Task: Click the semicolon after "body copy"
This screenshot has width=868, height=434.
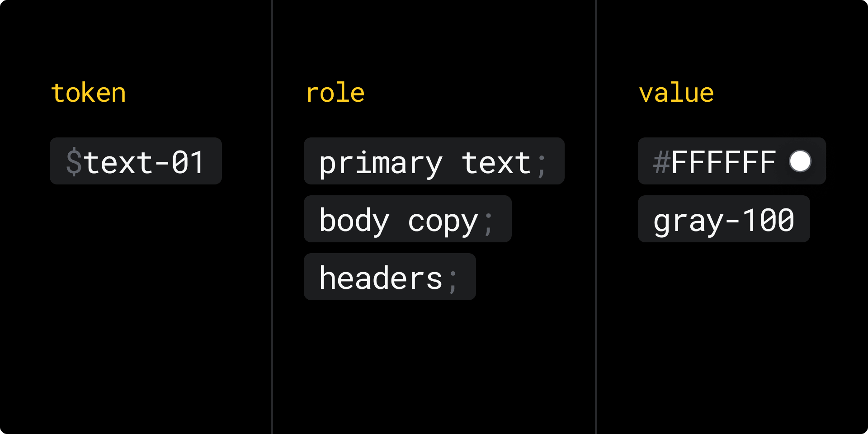Action: [488, 223]
